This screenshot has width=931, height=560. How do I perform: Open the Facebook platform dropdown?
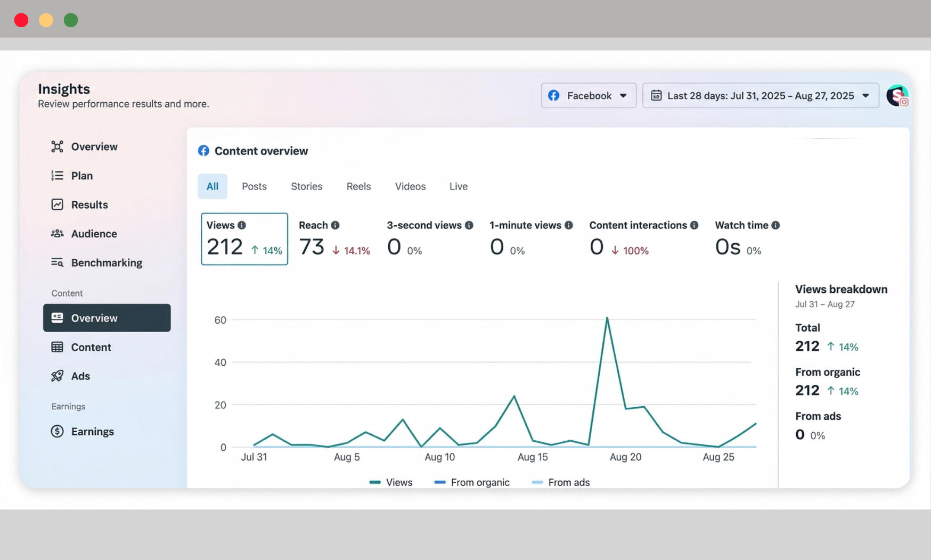(x=588, y=96)
